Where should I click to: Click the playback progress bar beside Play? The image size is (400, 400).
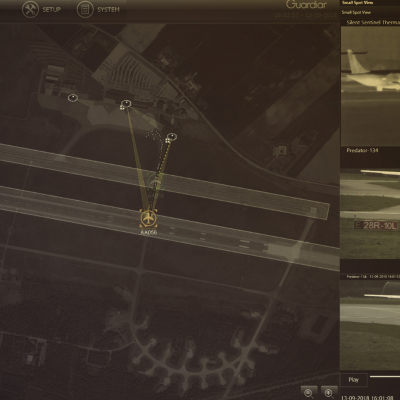tap(385, 377)
